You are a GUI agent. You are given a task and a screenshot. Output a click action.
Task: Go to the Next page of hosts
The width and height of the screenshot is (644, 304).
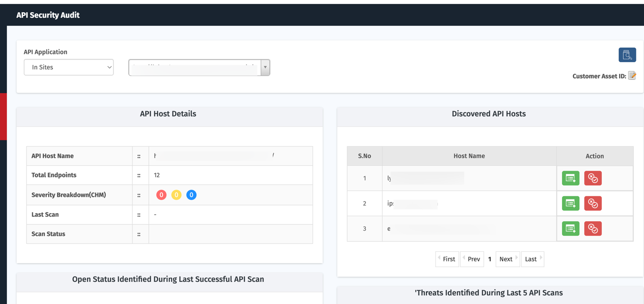(508, 259)
